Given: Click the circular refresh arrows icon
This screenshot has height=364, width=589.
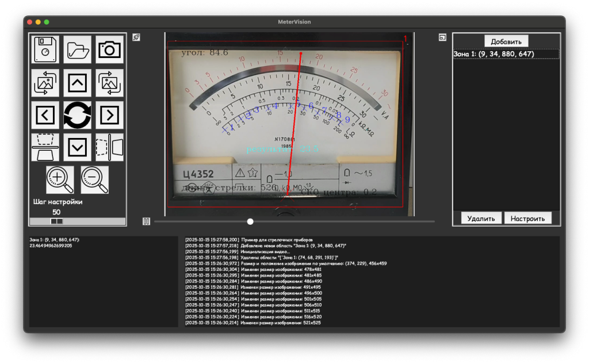Looking at the screenshot, I should point(77,115).
